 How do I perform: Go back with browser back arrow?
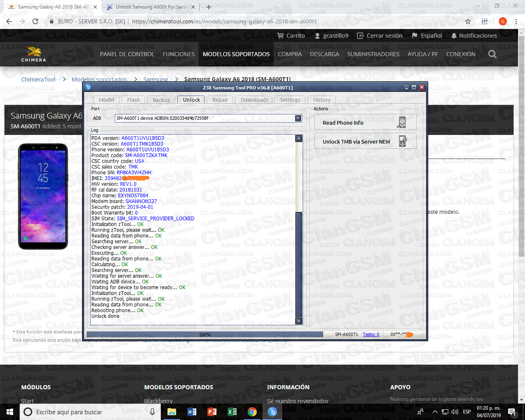coord(9,21)
